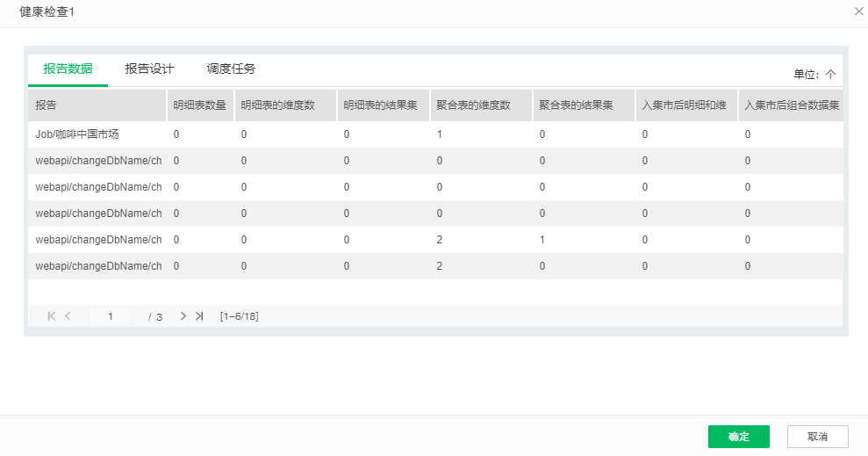
Task: Click the 聚合表的维度数 column header
Action: pos(481,105)
